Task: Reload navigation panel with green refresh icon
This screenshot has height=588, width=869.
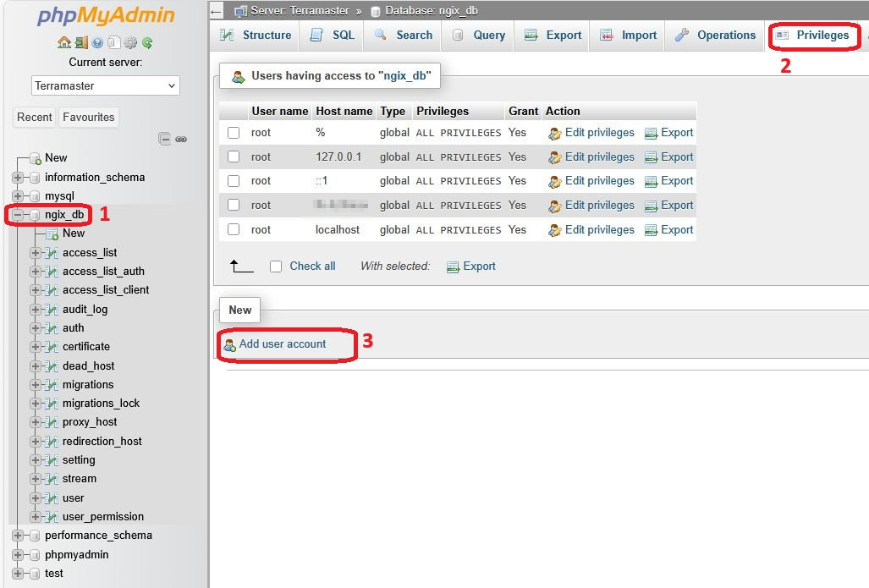Action: (147, 42)
